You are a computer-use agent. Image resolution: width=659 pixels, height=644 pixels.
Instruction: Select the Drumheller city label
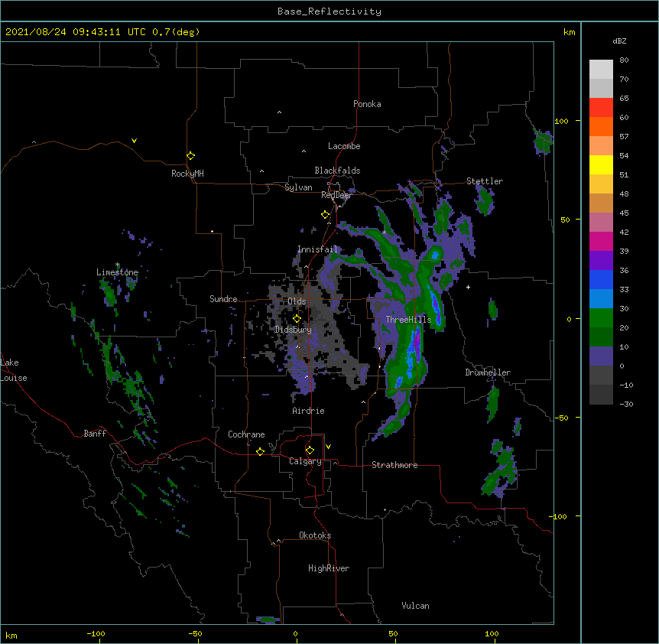point(488,372)
